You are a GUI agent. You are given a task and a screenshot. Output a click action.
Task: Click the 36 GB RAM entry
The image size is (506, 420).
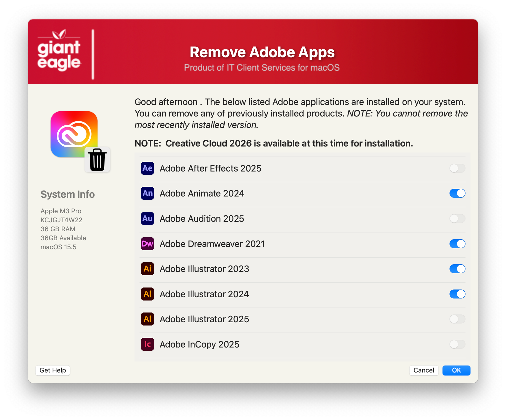(58, 229)
